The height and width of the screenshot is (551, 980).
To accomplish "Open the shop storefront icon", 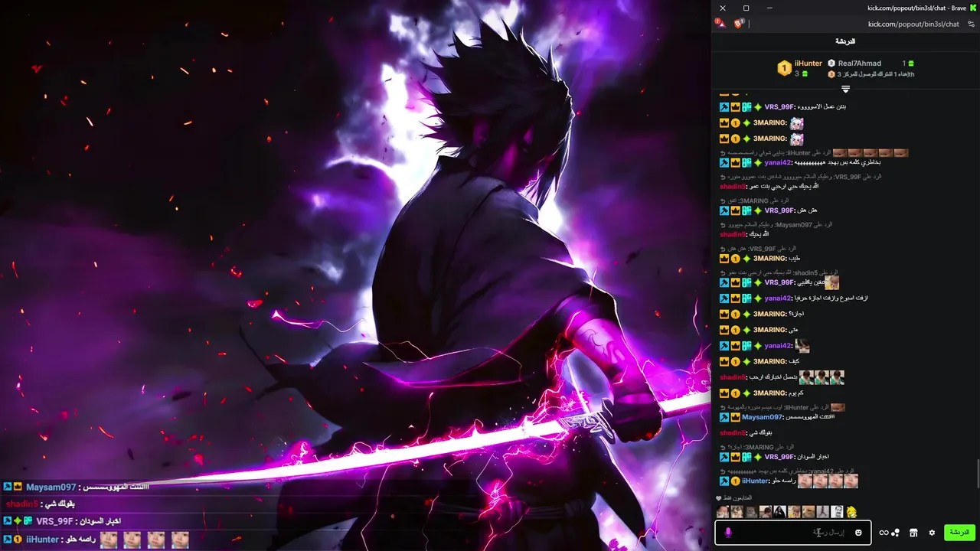I will [913, 533].
